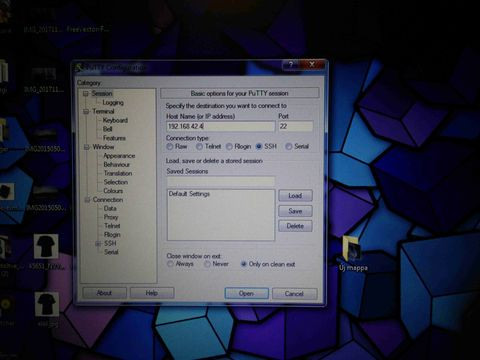480x360 pixels.
Task: Select the Raw connection type
Action: point(170,147)
